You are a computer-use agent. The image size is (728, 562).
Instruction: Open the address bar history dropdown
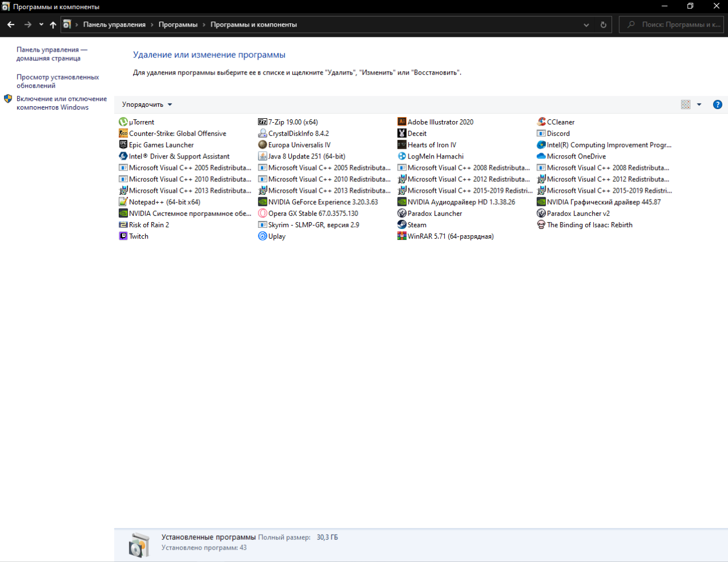586,25
